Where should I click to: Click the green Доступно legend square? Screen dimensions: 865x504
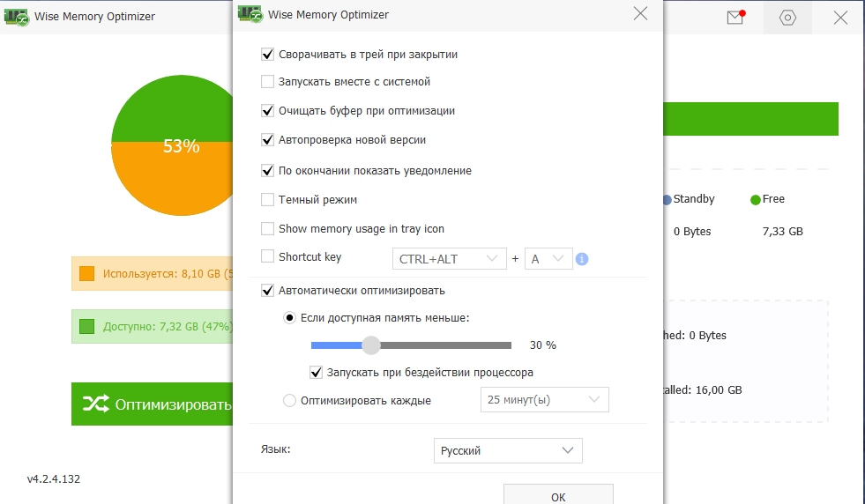86,326
